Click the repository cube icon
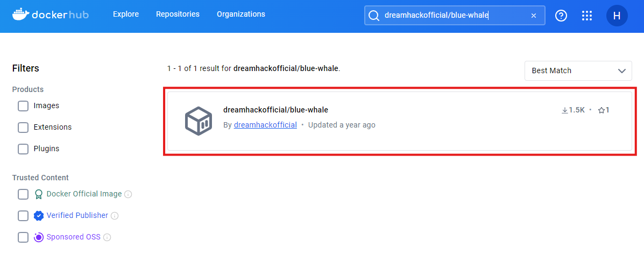The width and height of the screenshot is (644, 254). pyautogui.click(x=197, y=121)
